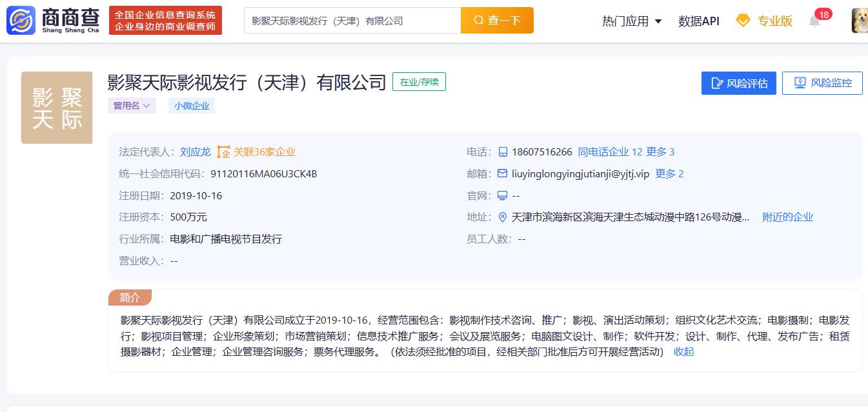
Task: Click the notification bell icon
Action: pos(814,21)
